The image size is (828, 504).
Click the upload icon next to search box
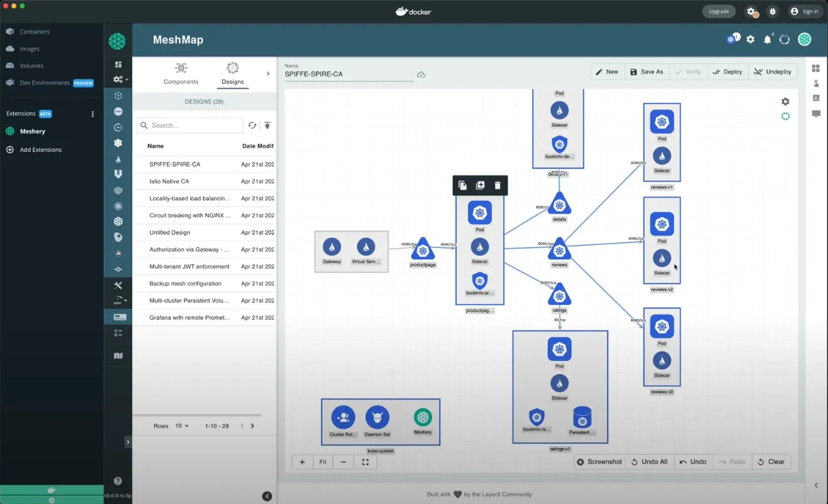point(267,126)
